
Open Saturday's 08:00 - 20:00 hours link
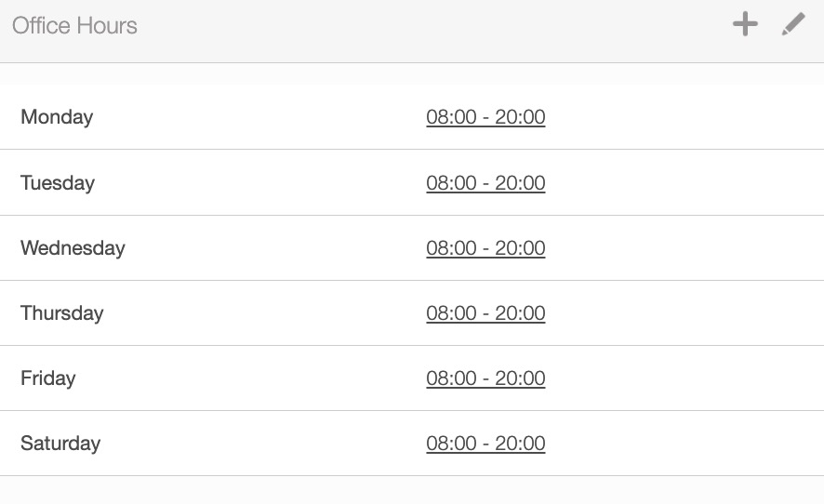[485, 444]
